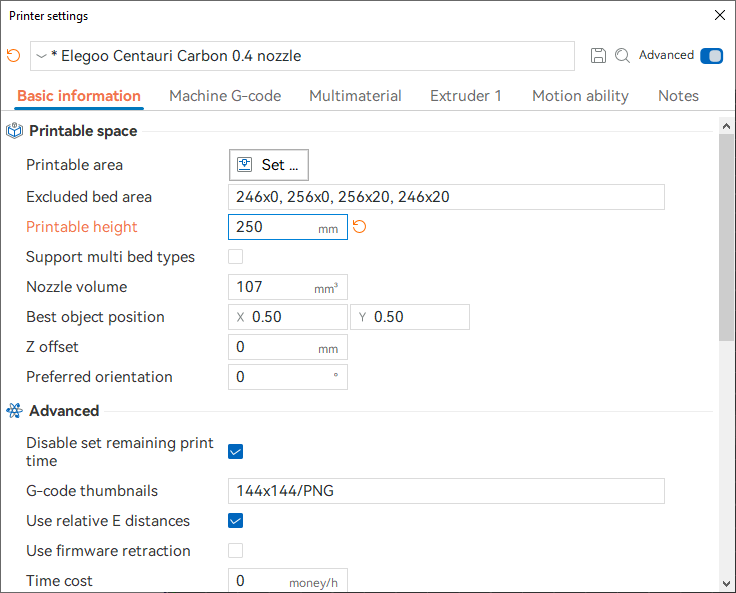The image size is (736, 593).
Task: Click the scrollbar up arrow
Action: pyautogui.click(x=727, y=126)
